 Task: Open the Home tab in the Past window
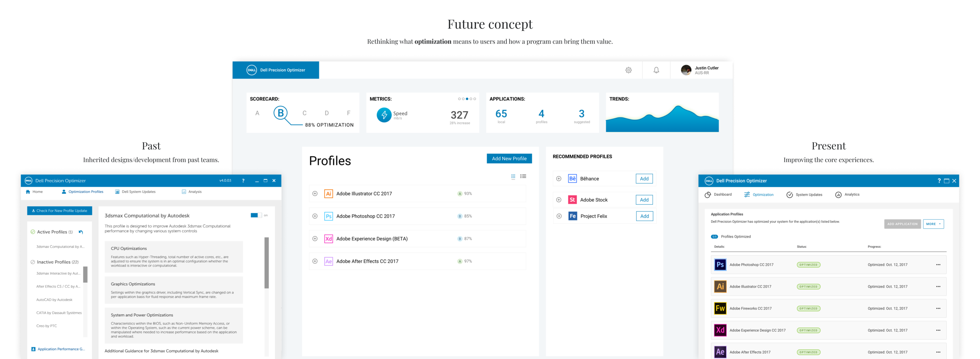pyautogui.click(x=34, y=192)
